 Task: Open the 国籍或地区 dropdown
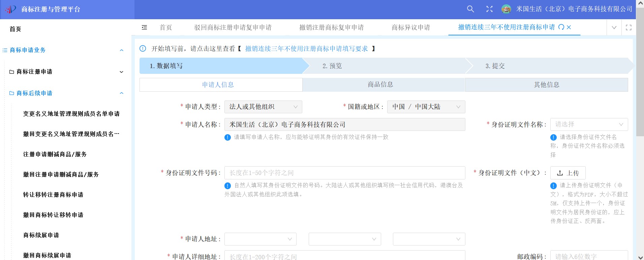(426, 107)
